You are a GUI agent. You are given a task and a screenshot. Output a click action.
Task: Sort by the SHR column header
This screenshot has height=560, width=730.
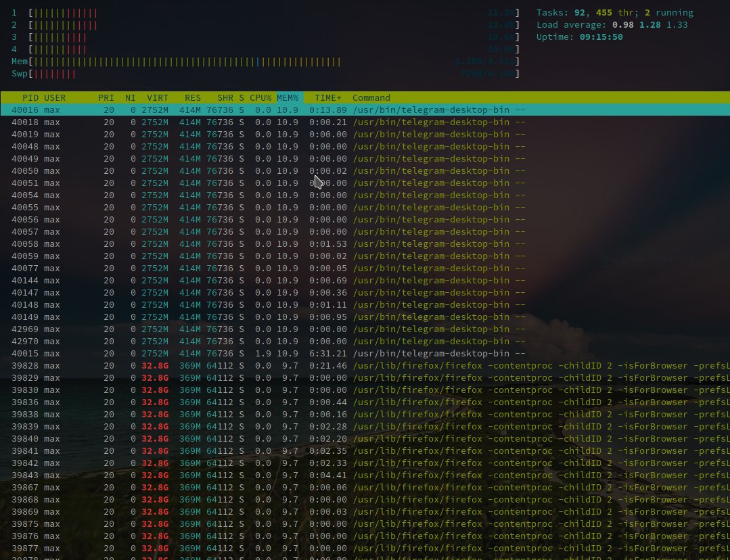(225, 98)
